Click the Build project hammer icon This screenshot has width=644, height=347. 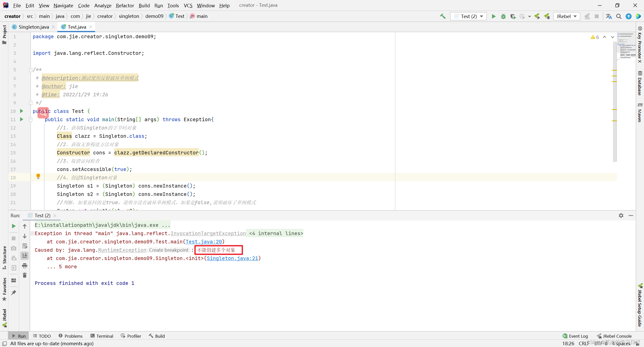(x=443, y=16)
